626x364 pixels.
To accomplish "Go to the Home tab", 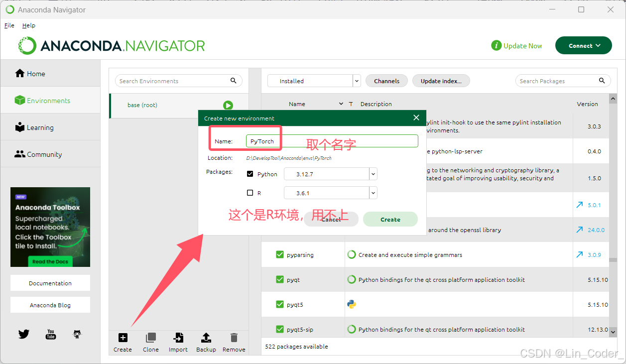I will (x=50, y=74).
